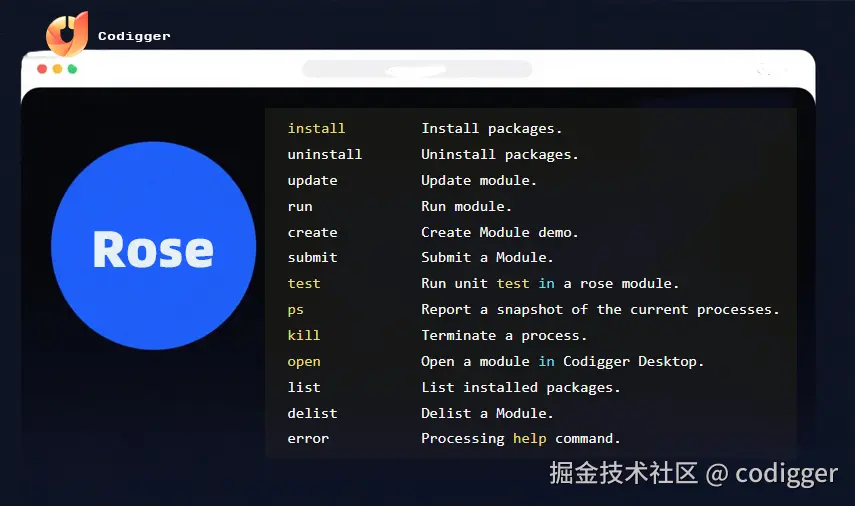Click 'Run unit test in a rose module.'
Screen dimensions: 855x506
pos(550,284)
